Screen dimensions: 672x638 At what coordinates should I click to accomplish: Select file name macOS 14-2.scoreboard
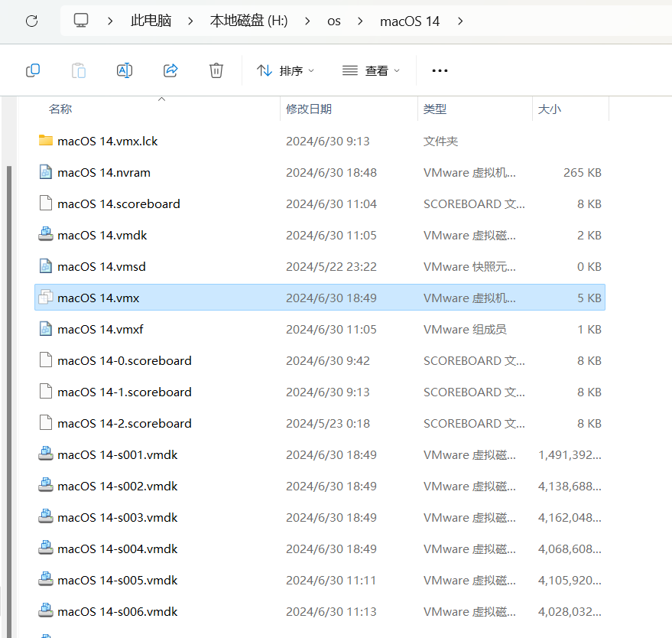click(125, 423)
